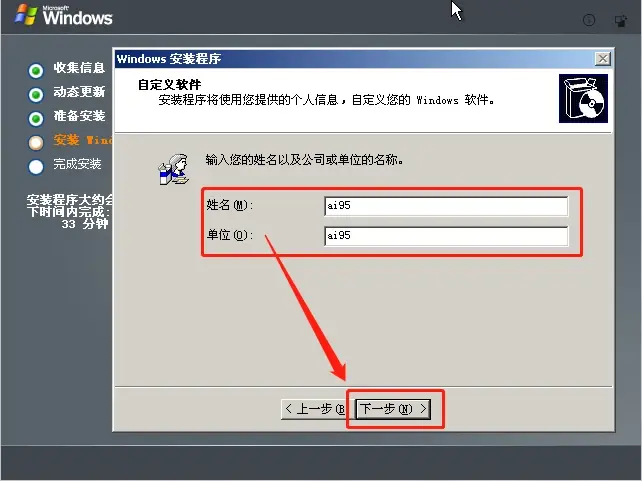
Task: Click the person with pencil icon
Action: 174,169
